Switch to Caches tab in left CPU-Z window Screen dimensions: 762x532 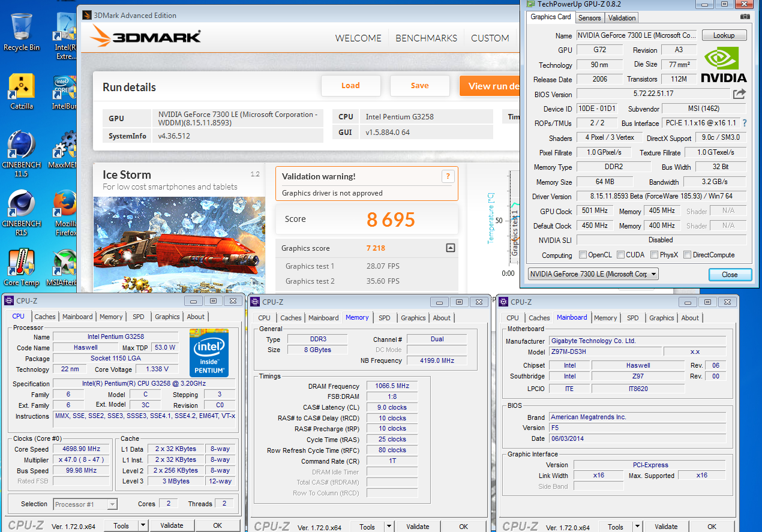click(x=44, y=317)
